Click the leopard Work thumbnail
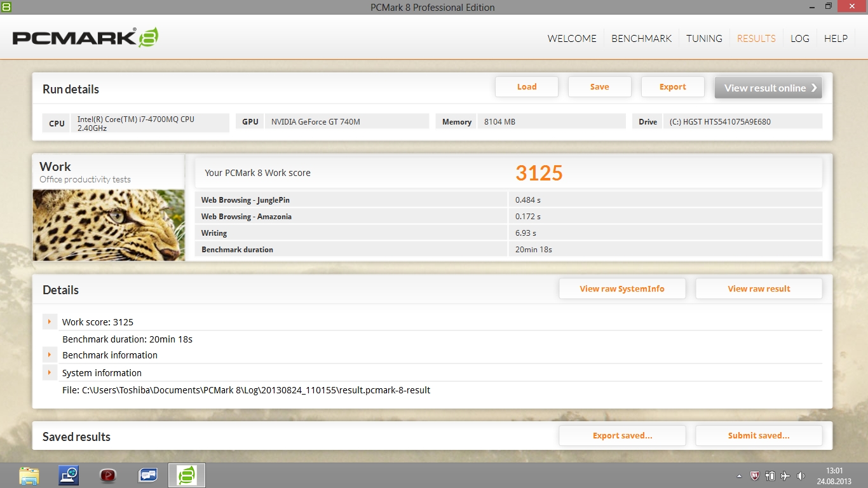This screenshot has width=868, height=488. pos(109,225)
